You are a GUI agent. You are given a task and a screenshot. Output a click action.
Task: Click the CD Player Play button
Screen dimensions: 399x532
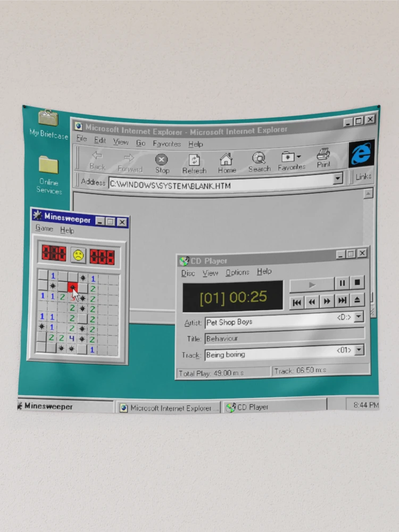312,285
